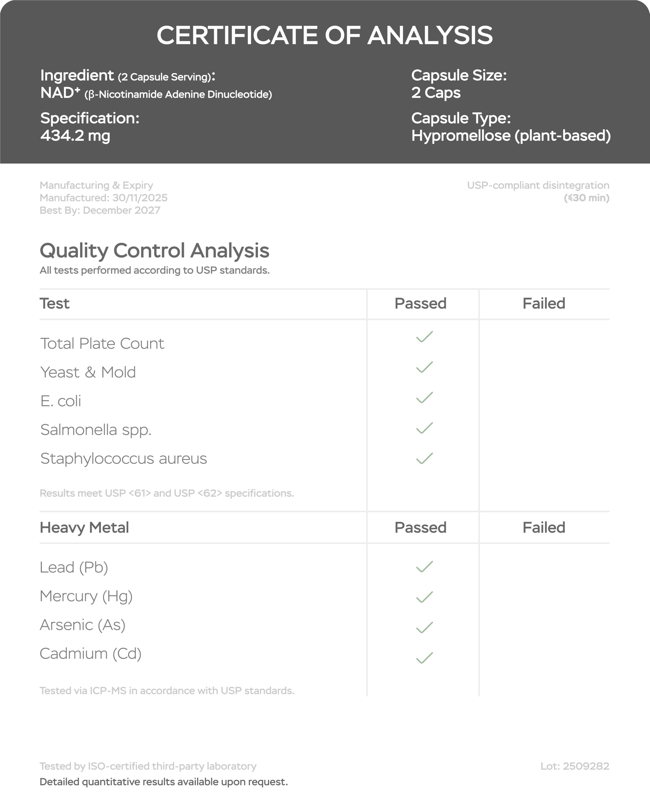The height and width of the screenshot is (812, 650).
Task: Click the Manufactured: 30/11/2025 date
Action: click(103, 198)
